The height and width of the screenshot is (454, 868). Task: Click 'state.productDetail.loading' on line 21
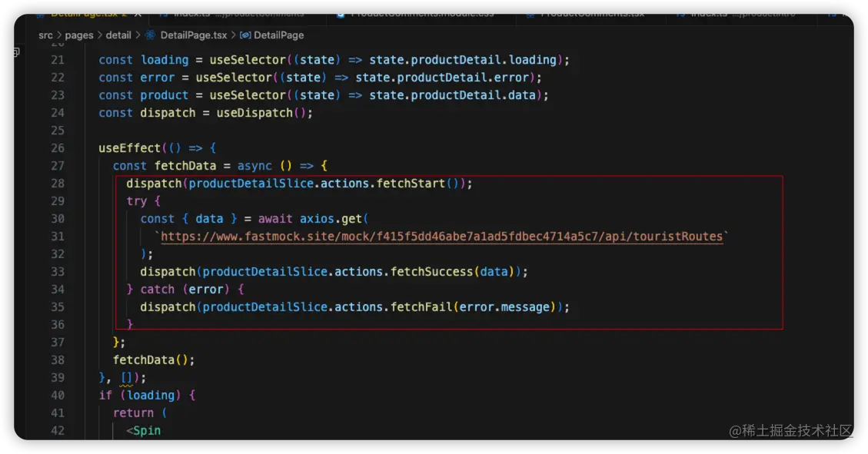click(463, 60)
